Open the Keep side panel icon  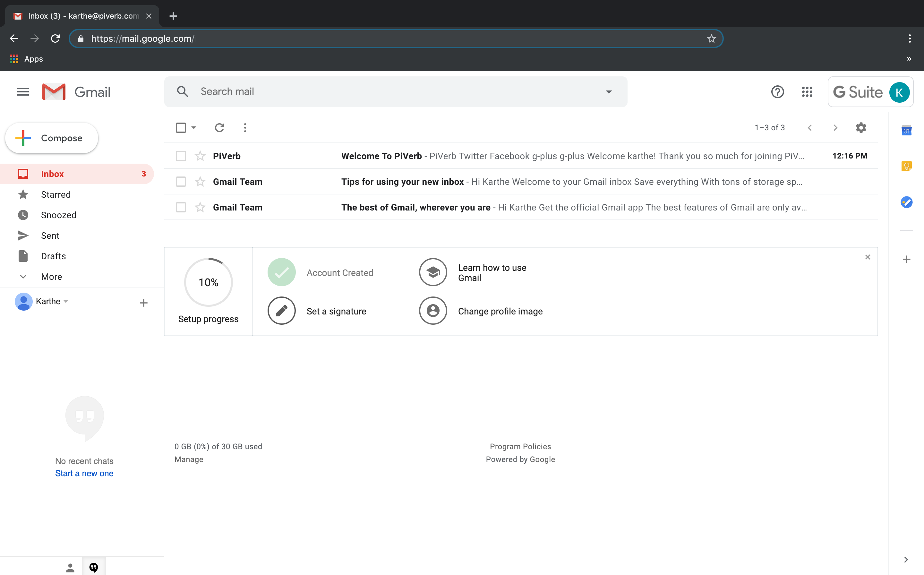tap(906, 166)
